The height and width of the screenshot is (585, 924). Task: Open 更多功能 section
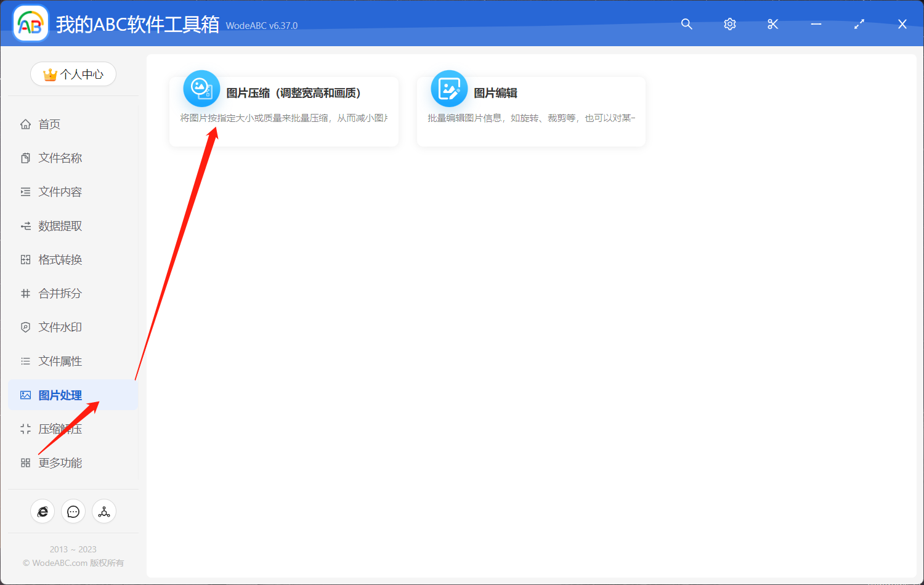[x=73, y=462]
